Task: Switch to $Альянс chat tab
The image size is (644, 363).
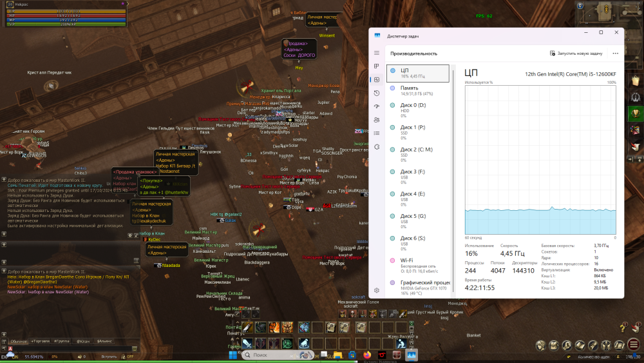Action: click(104, 341)
